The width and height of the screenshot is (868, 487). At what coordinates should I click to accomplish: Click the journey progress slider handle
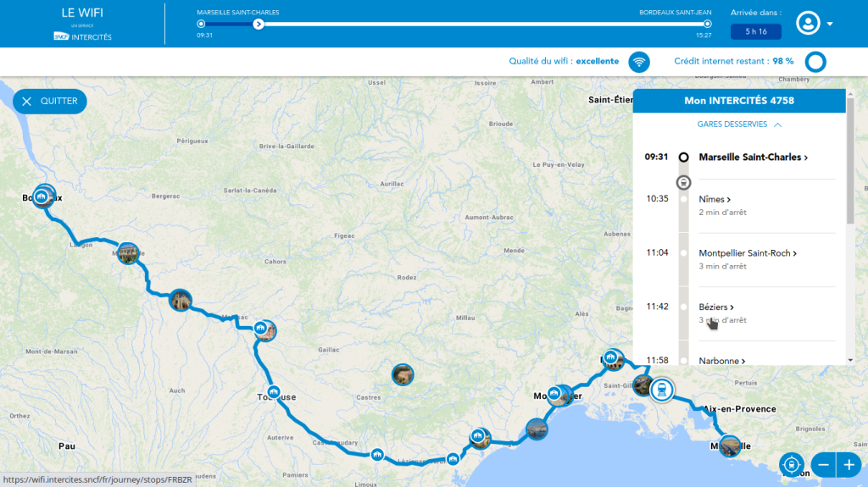click(259, 24)
